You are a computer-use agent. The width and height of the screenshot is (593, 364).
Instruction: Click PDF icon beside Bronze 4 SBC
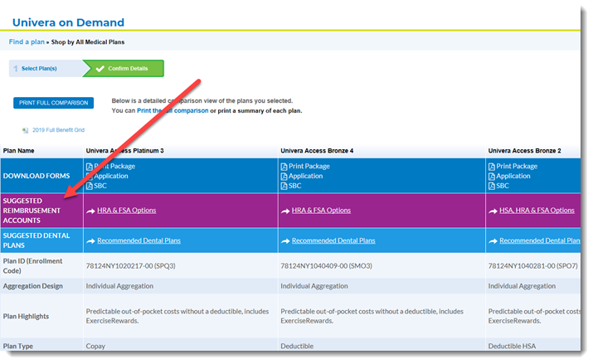click(x=284, y=186)
